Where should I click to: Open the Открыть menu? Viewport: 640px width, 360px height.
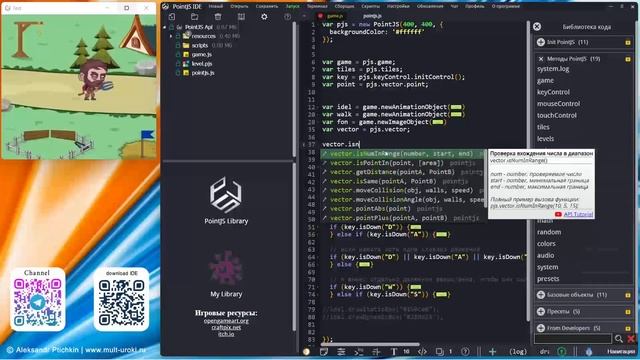[x=239, y=6]
